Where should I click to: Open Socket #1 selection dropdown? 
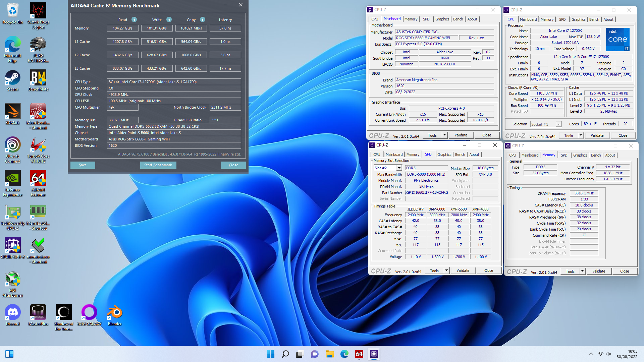click(x=558, y=124)
